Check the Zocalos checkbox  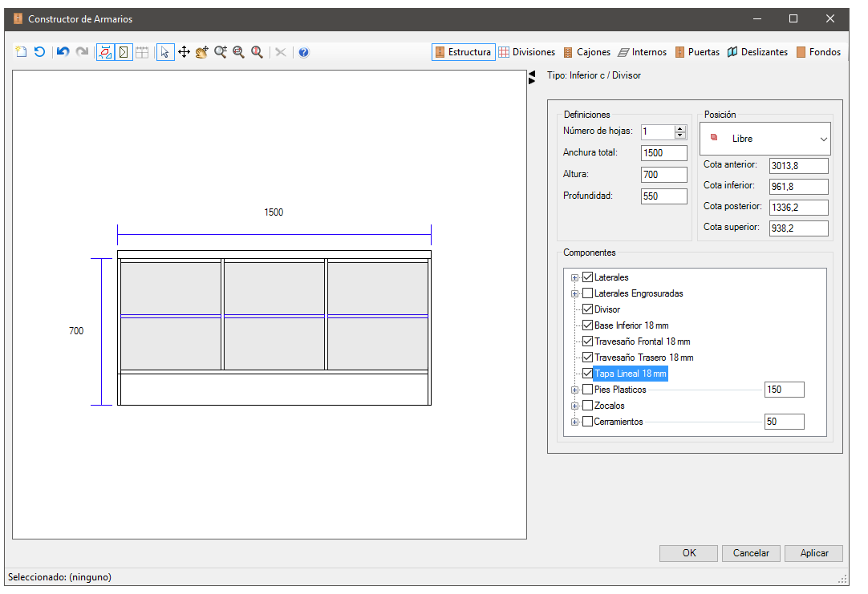coord(588,406)
